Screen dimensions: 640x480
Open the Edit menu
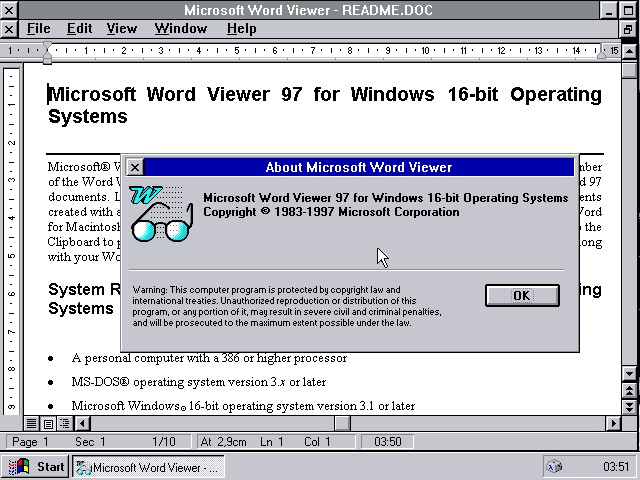coord(79,29)
